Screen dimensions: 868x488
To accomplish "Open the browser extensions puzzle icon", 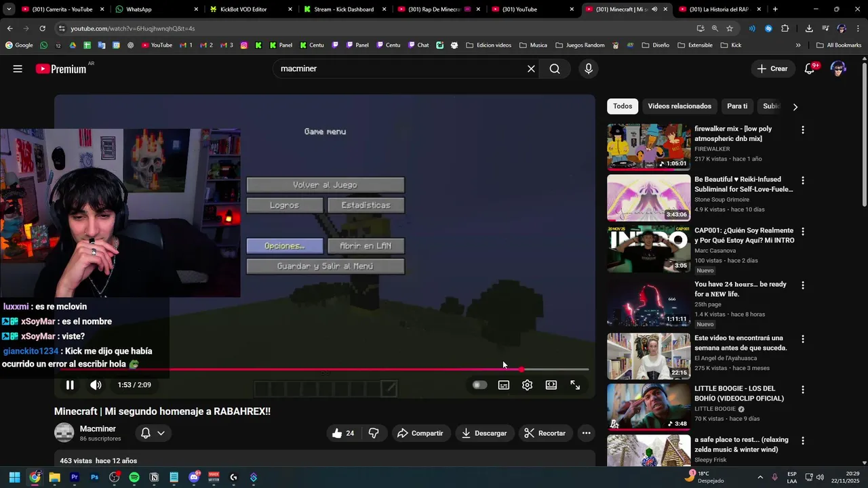I will (785, 28).
